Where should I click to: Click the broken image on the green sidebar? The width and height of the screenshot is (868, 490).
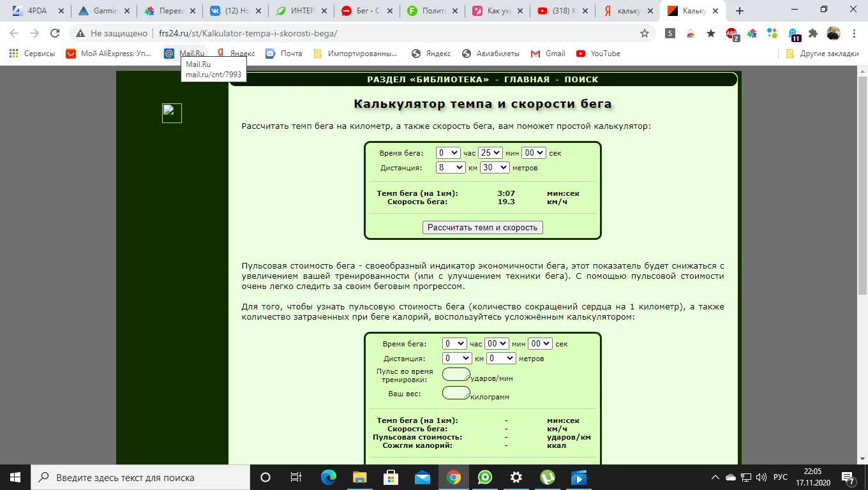point(172,113)
